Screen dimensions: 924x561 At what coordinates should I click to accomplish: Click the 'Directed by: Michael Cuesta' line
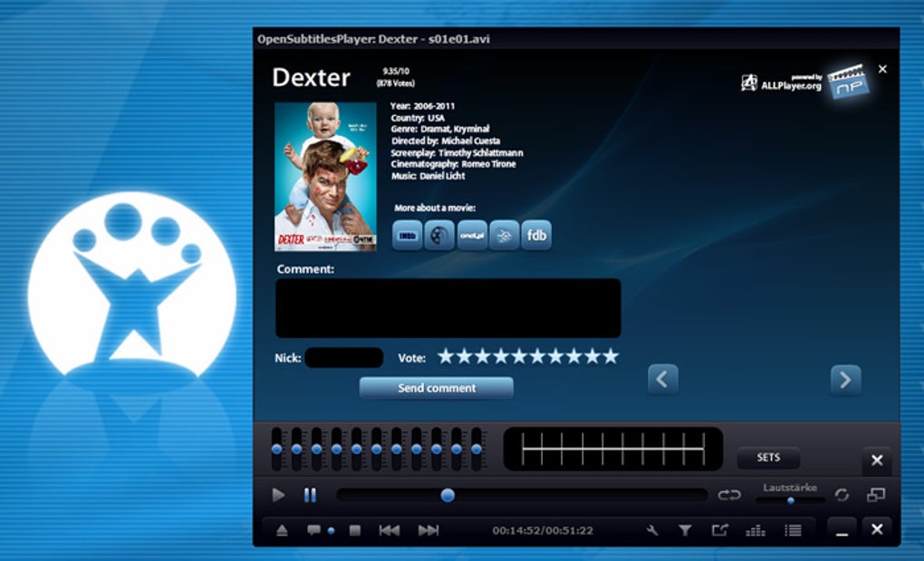point(446,140)
